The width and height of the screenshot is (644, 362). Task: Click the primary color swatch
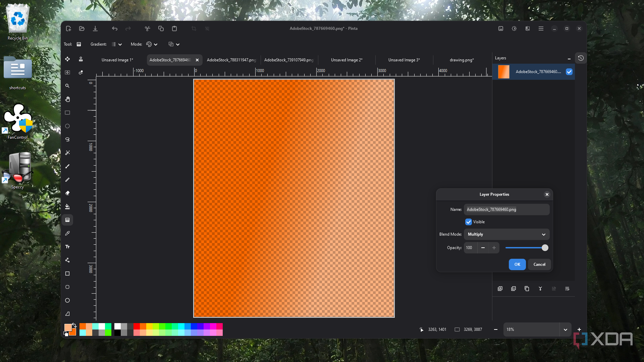(x=68, y=327)
